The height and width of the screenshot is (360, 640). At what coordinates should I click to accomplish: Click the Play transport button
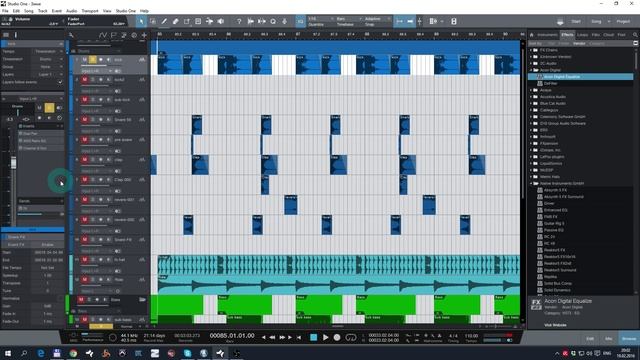(325, 337)
